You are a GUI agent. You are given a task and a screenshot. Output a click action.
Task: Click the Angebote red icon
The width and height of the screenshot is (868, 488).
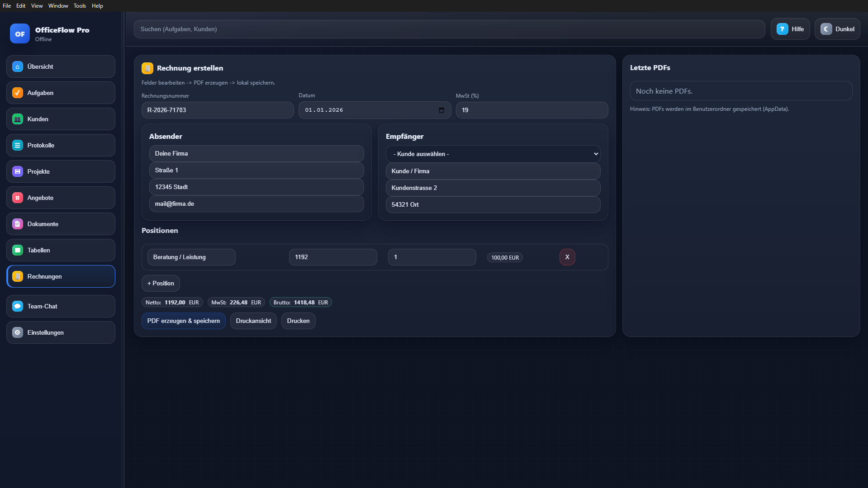pos(18,198)
